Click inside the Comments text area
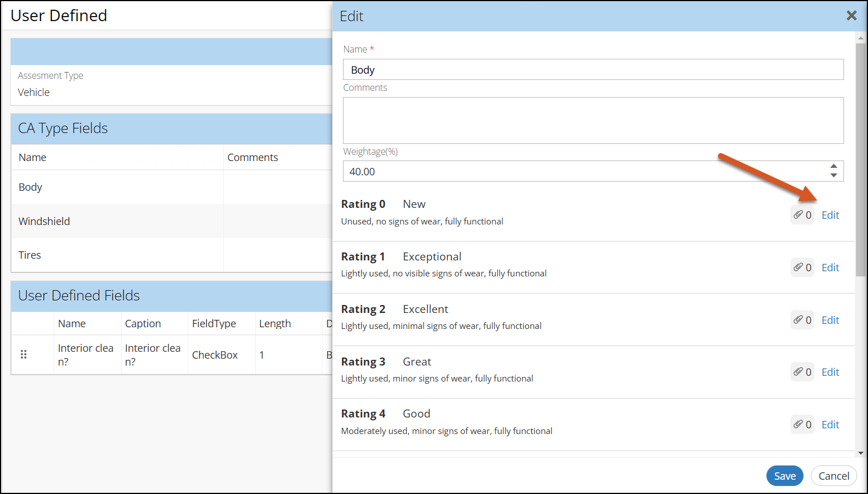This screenshot has width=868, height=494. pyautogui.click(x=592, y=120)
